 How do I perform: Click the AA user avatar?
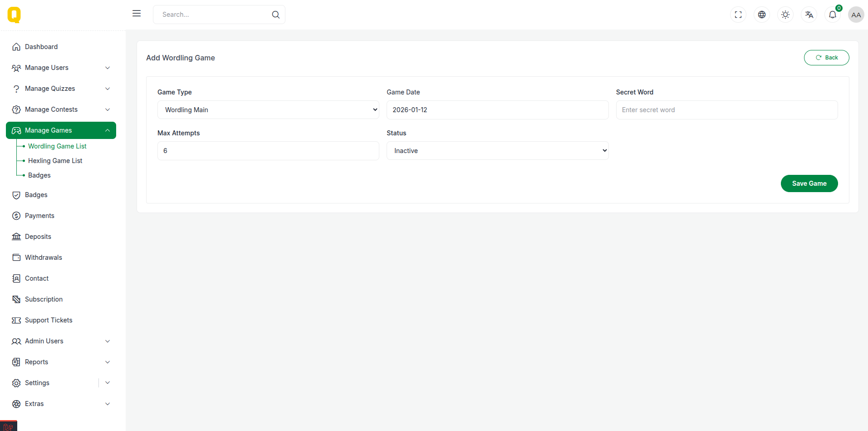coord(856,15)
